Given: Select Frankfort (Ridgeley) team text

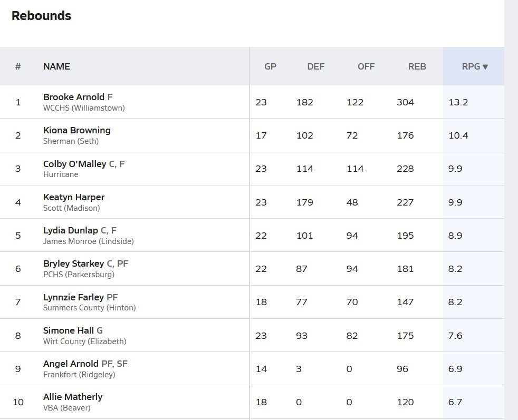Looking at the screenshot, I should click(79, 375).
